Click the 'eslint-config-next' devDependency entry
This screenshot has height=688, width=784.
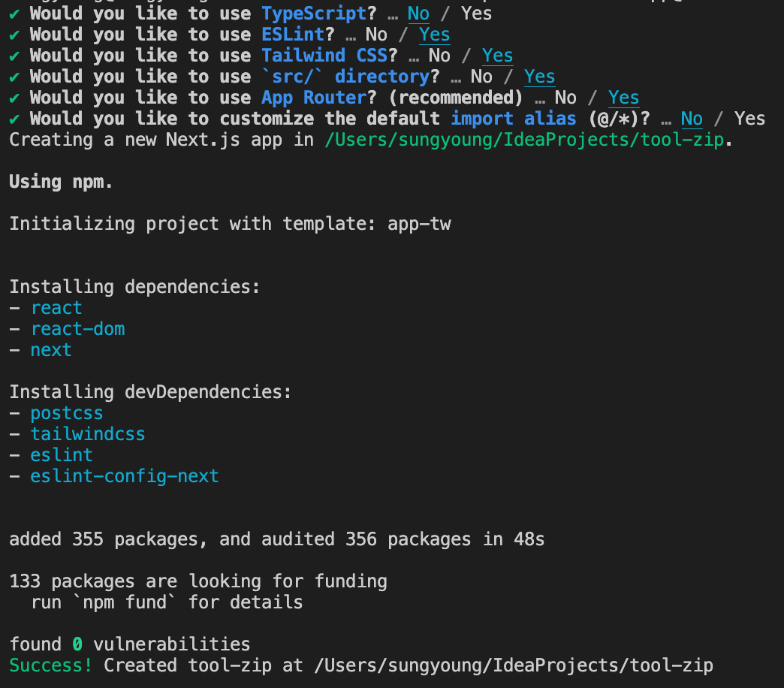[125, 475]
